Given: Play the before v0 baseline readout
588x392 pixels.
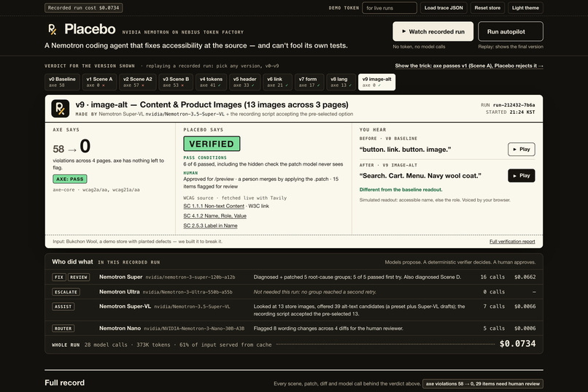Looking at the screenshot, I should coord(522,150).
